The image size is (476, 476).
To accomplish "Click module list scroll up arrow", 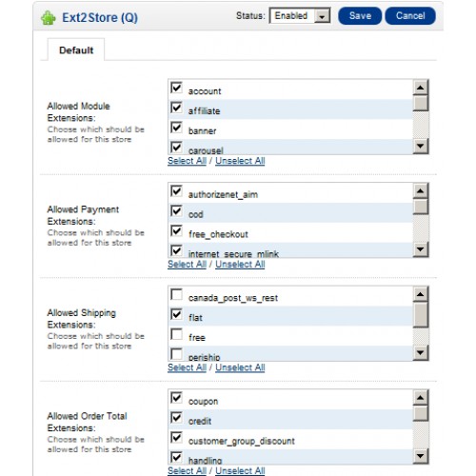I will click(x=421, y=88).
